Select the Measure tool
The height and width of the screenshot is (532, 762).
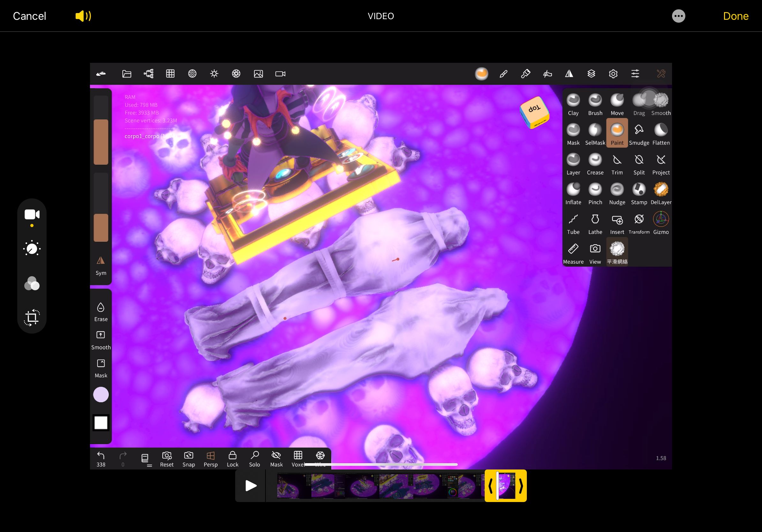click(573, 253)
